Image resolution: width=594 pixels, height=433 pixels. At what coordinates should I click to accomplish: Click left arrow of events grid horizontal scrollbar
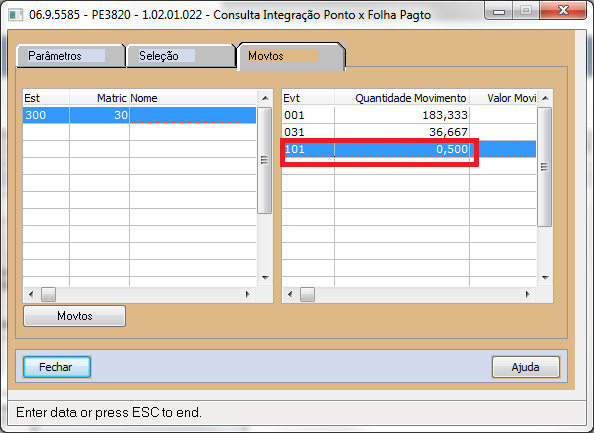point(290,294)
